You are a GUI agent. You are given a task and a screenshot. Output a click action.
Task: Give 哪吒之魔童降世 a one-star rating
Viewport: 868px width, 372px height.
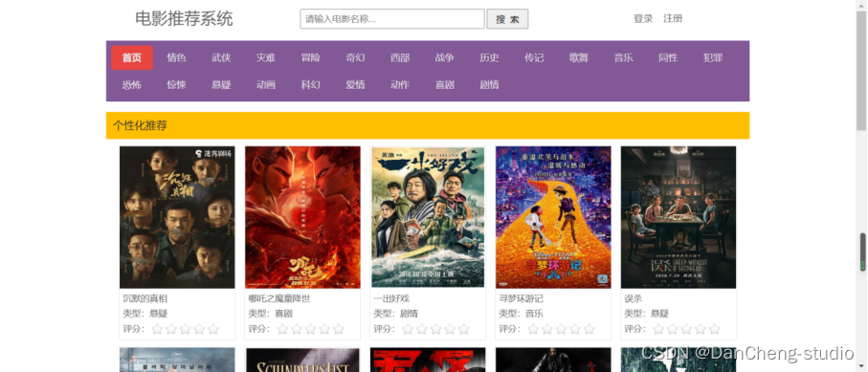[283, 329]
